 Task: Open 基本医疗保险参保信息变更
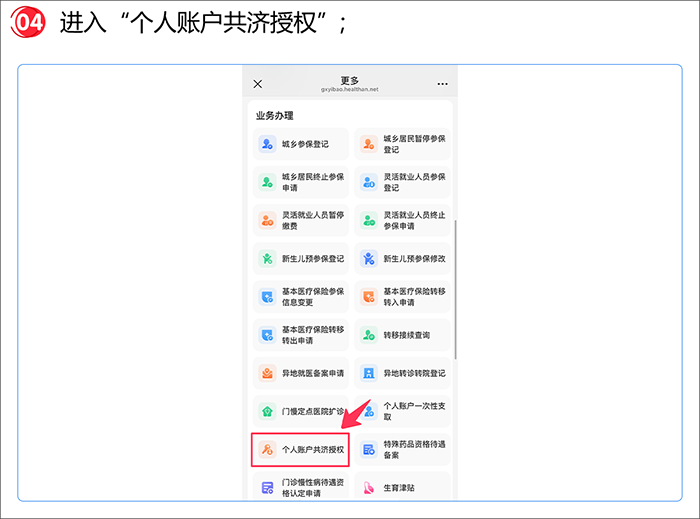coord(300,297)
